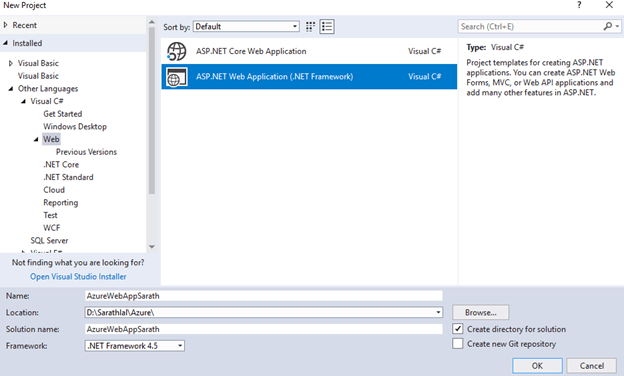Close the New Project dialog
Viewport: 624px width, 376px height.
(609, 5)
